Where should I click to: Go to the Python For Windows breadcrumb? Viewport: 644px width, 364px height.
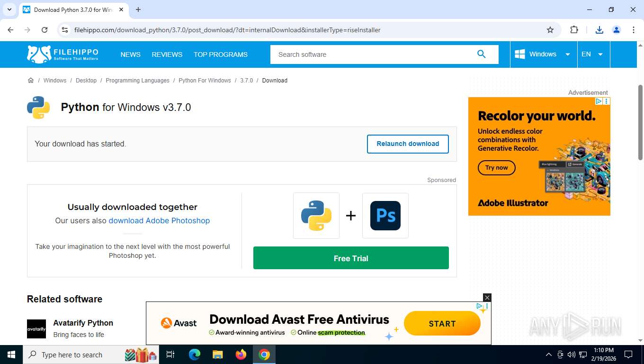click(x=205, y=81)
